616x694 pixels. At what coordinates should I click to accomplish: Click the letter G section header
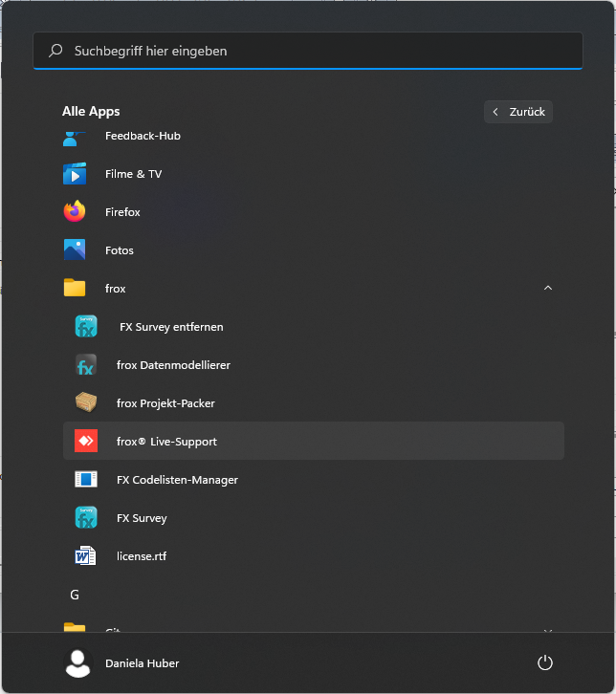[x=75, y=595]
